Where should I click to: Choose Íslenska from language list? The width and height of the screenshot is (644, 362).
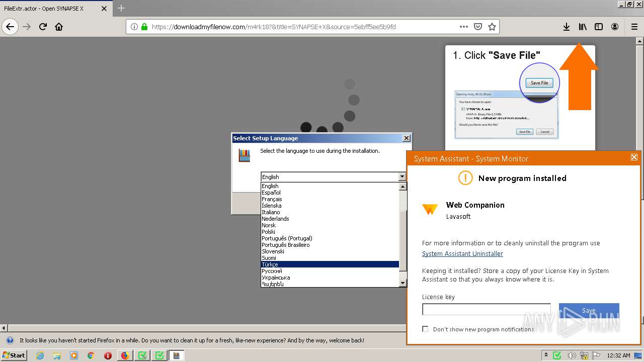click(330, 206)
